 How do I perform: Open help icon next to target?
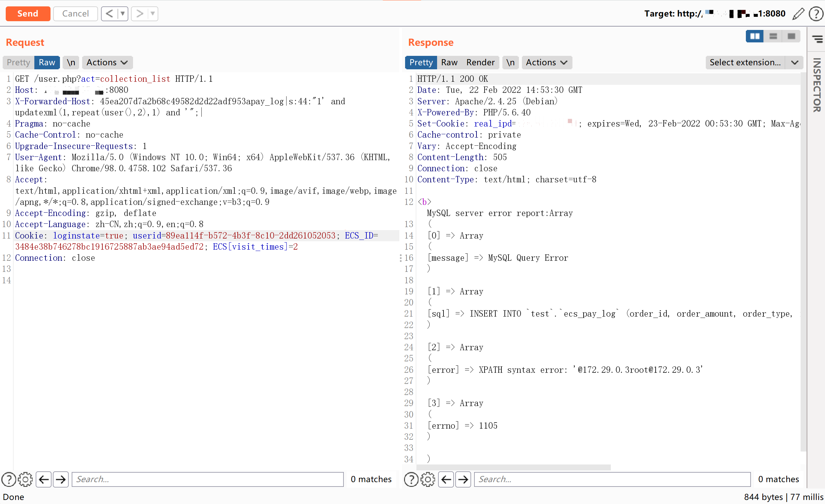click(816, 14)
